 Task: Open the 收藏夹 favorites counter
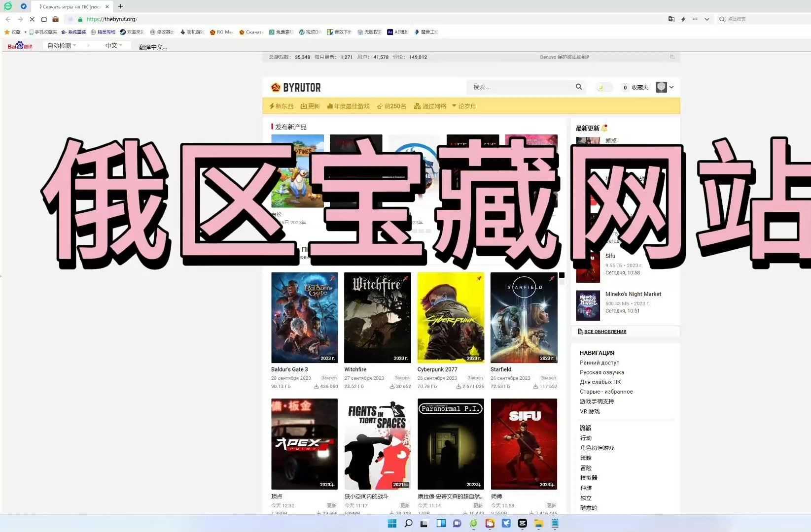click(635, 87)
